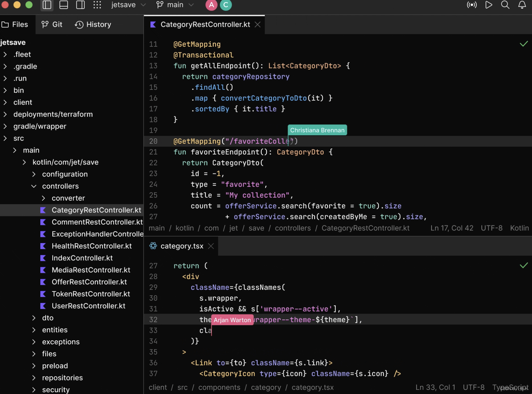Click collaborator avatar C
The height and width of the screenshot is (394, 532).
coord(226,5)
